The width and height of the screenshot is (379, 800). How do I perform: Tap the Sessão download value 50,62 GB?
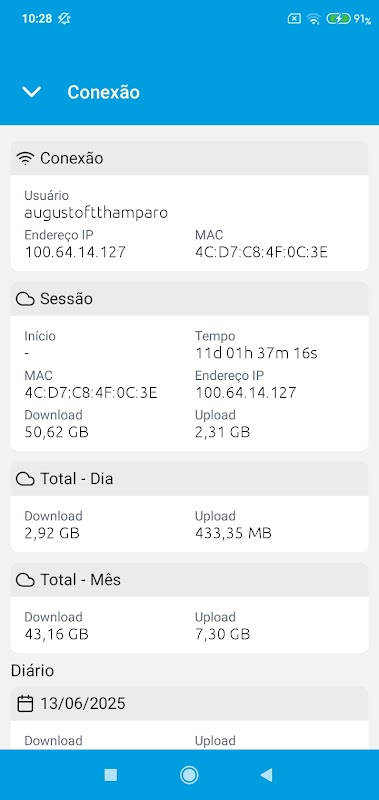click(x=57, y=432)
